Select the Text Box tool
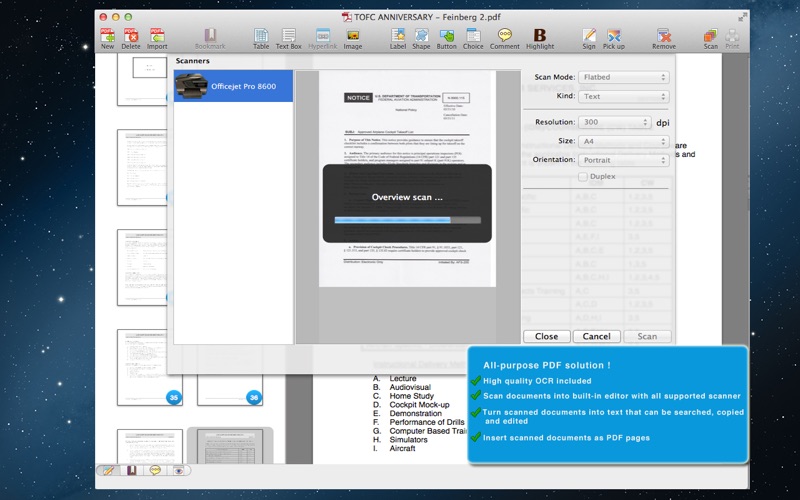The image size is (800, 500). 289,35
